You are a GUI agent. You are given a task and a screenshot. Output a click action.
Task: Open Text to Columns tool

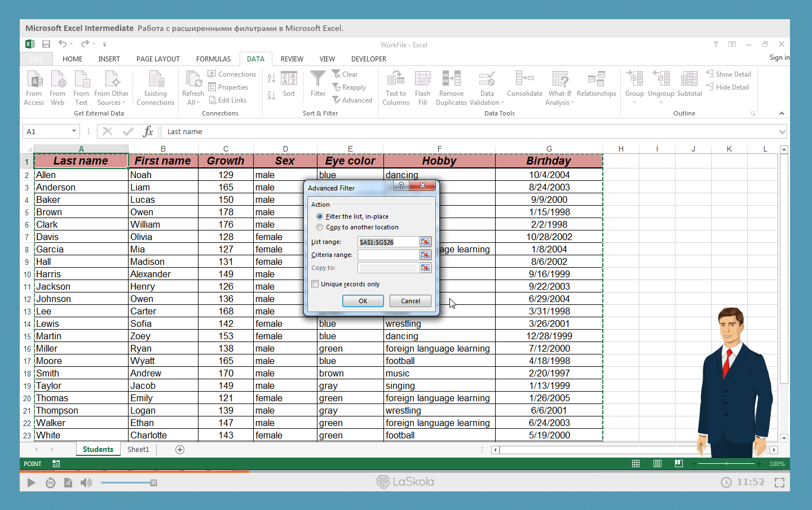[x=396, y=80]
